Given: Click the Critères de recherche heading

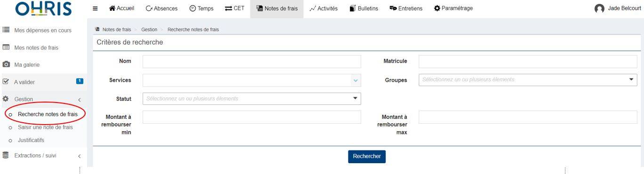Looking at the screenshot, I should [130, 42].
